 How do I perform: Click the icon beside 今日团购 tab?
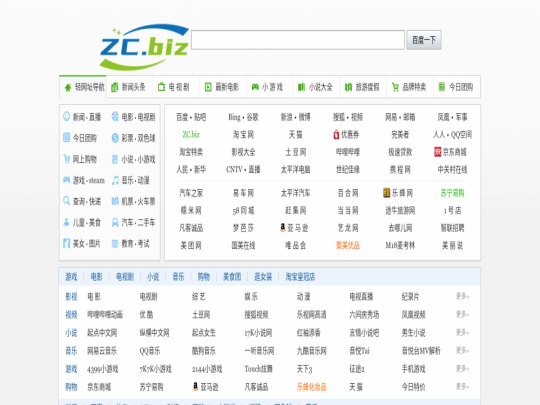[442, 87]
